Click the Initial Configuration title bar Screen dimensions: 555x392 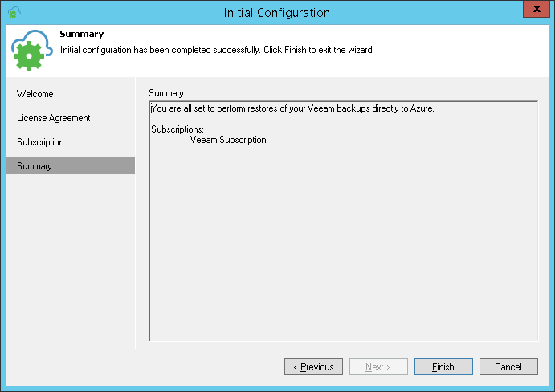[x=277, y=12]
